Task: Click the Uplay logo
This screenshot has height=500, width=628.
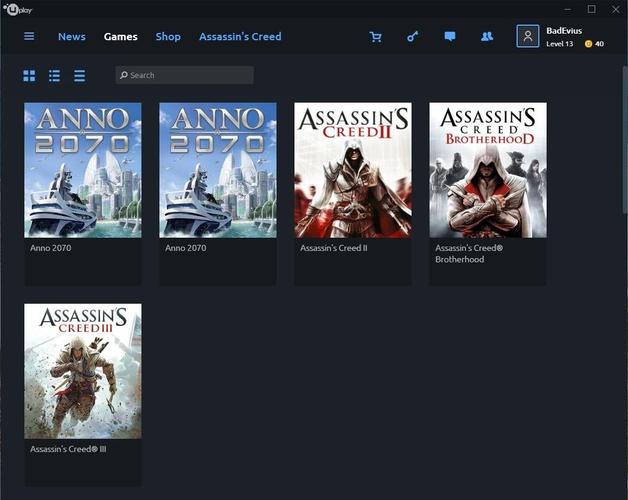Action: coord(18,9)
